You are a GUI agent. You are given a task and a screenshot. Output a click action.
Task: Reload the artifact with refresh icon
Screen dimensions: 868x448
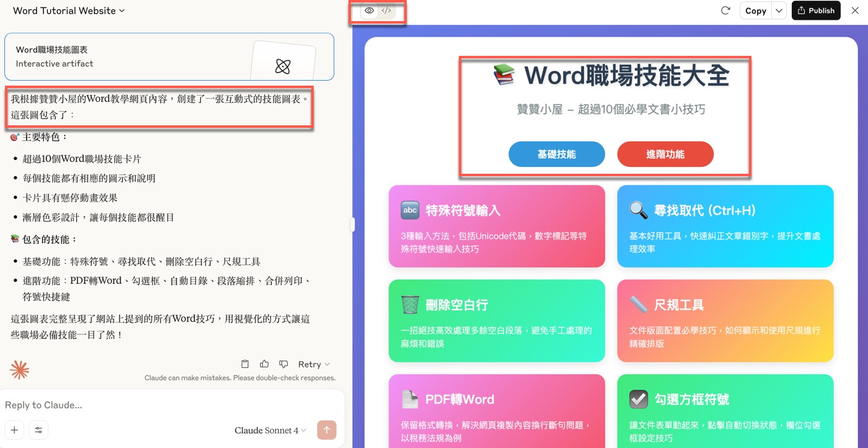pyautogui.click(x=725, y=11)
